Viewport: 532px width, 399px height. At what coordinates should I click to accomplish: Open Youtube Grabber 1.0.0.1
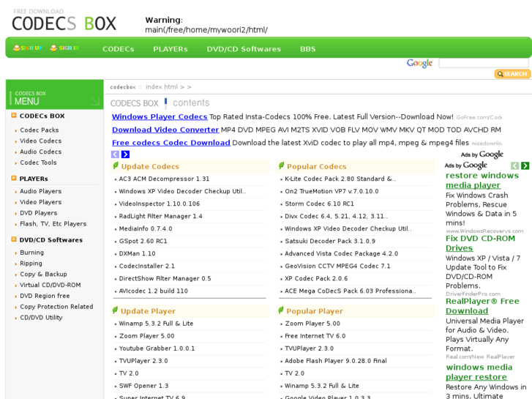point(157,348)
